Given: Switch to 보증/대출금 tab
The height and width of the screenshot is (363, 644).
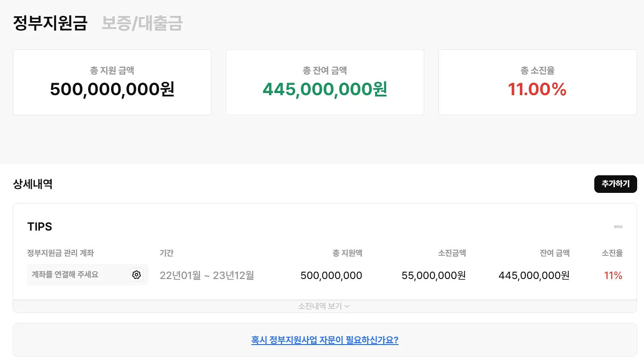Looking at the screenshot, I should click(x=142, y=23).
